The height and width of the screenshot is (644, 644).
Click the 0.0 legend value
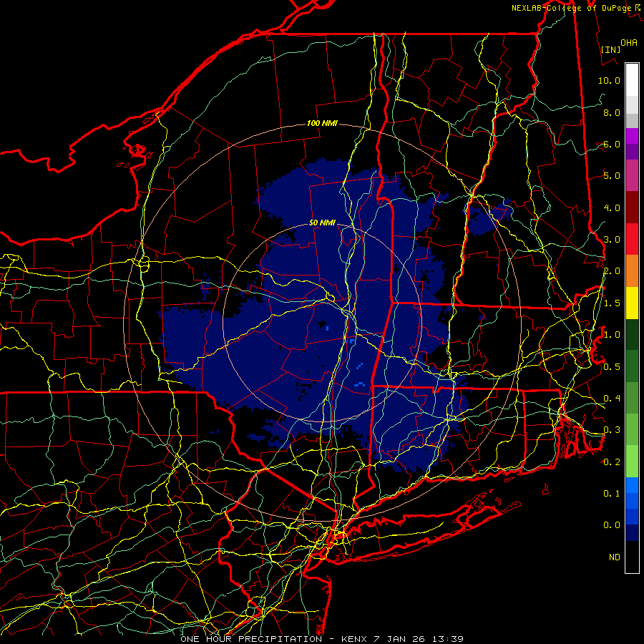[612, 525]
